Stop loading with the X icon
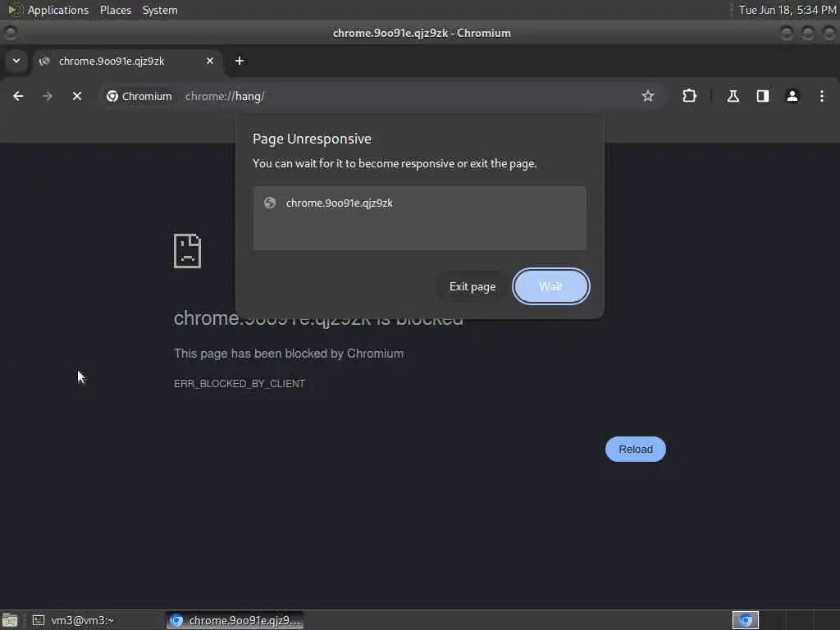Image resolution: width=840 pixels, height=630 pixels. 77,97
